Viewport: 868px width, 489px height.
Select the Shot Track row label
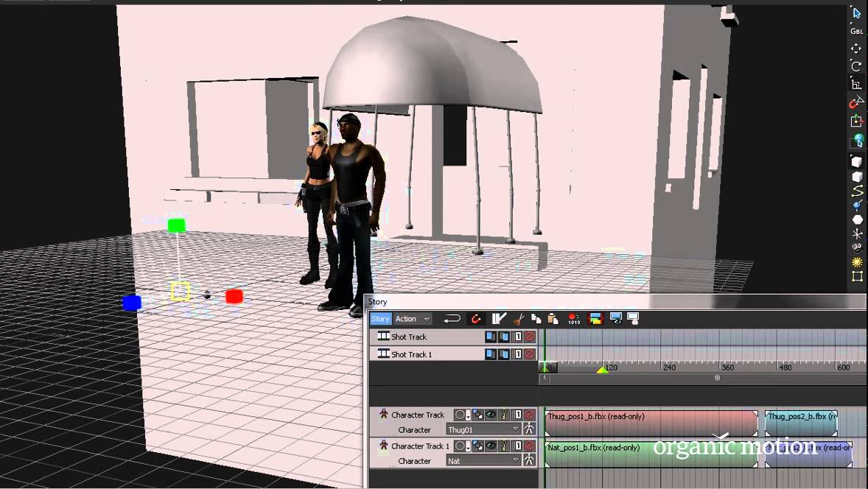pyautogui.click(x=408, y=337)
